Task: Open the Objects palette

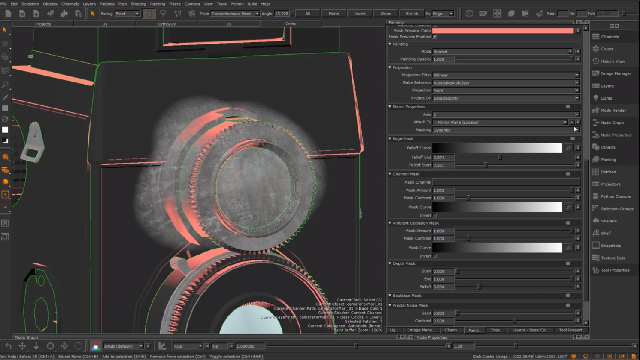Action: pos(604,147)
